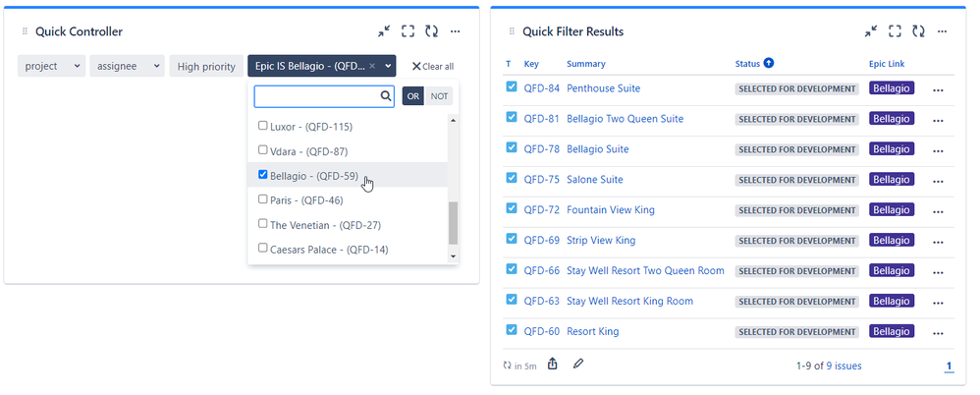Image resolution: width=980 pixels, height=395 pixels.
Task: Open the actions menu for QFD-63
Action: coord(938,302)
